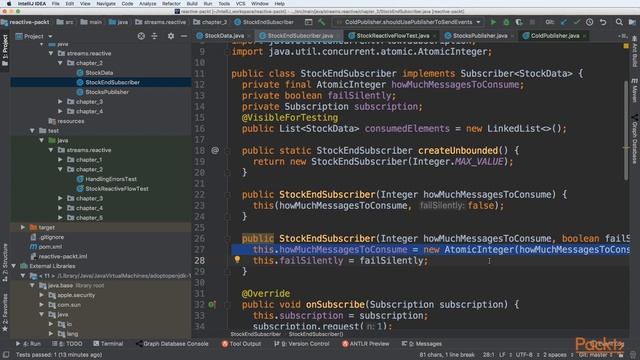Fold constructor at line 22
Screen dimensions: 640x360
click(x=227, y=195)
